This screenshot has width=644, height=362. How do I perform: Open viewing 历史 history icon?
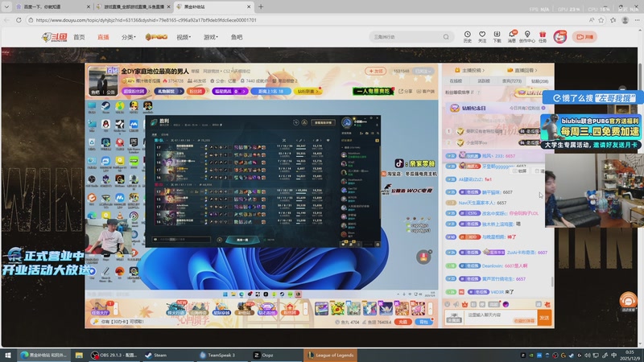468,36
